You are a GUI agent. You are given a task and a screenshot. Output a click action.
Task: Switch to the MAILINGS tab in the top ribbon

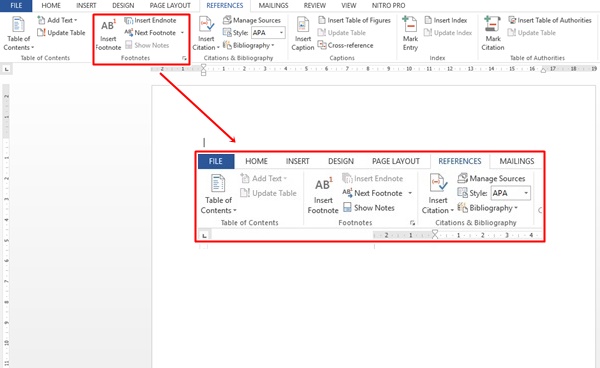pos(273,5)
